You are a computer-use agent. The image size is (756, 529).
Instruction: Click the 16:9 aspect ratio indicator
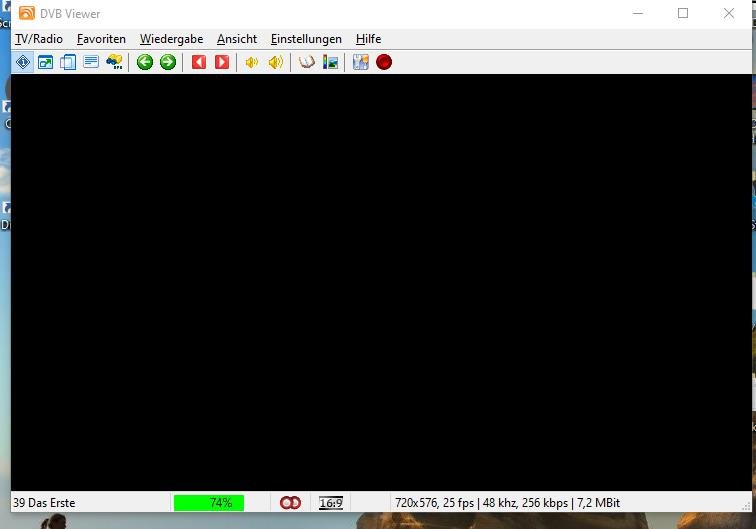[331, 503]
